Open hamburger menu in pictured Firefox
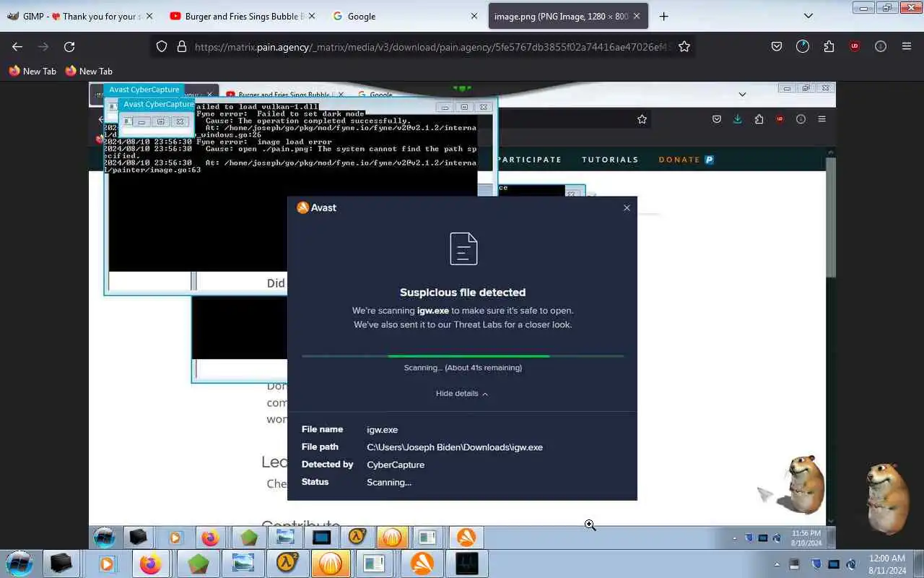 [x=821, y=119]
